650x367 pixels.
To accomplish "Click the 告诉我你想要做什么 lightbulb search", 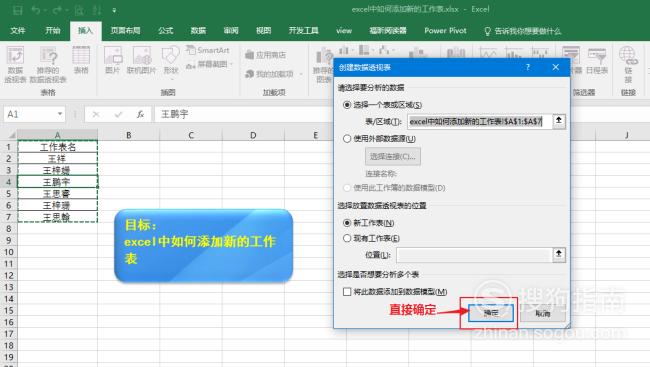I will [522, 31].
